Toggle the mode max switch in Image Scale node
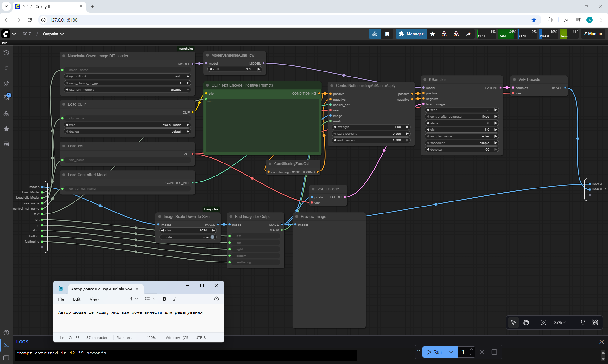This screenshot has height=364, width=608. coord(212,237)
